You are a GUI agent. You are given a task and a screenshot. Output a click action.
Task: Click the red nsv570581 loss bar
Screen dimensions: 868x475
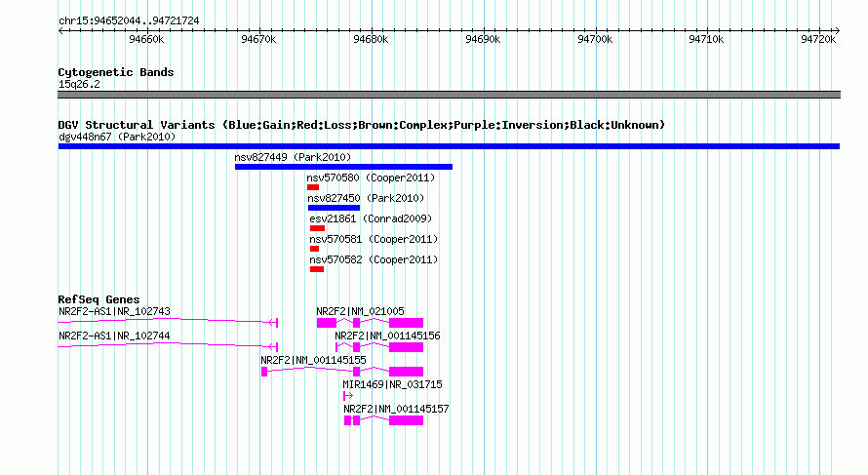[x=314, y=249]
